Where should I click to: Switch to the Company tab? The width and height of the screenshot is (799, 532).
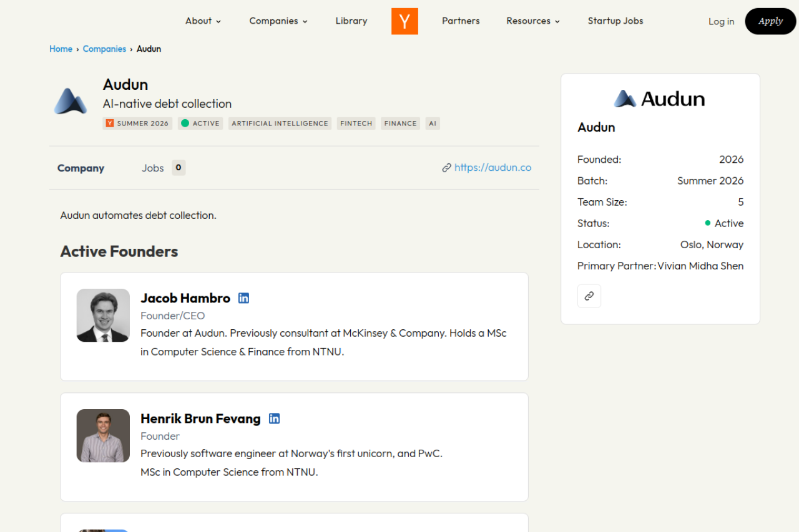coord(81,168)
